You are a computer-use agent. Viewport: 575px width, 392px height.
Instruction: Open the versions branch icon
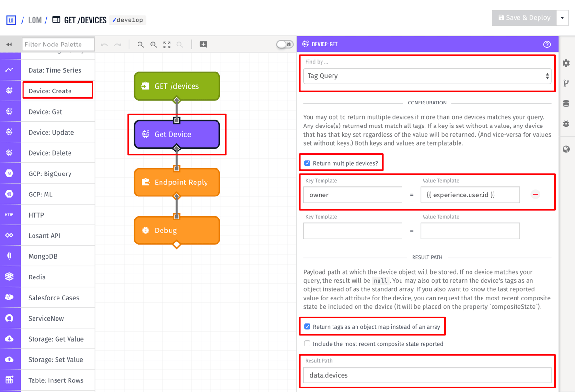click(x=566, y=83)
